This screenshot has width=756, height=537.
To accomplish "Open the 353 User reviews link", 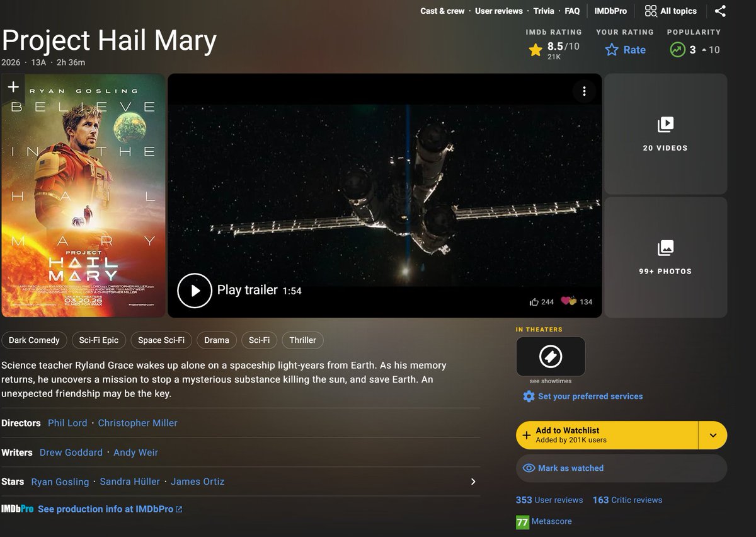I will click(549, 500).
